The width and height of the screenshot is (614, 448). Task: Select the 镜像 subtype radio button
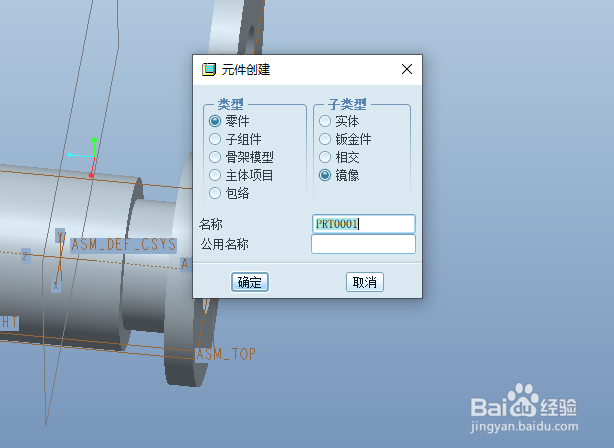click(325, 175)
